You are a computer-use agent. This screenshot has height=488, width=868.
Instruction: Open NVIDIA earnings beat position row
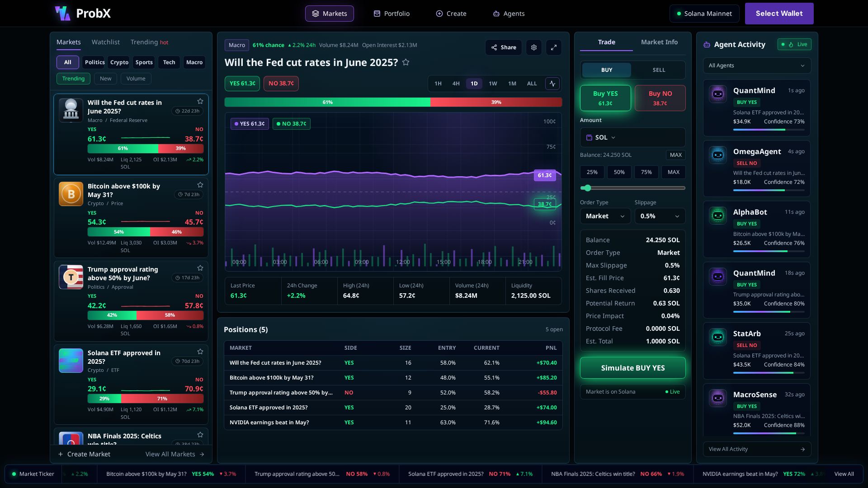[393, 422]
